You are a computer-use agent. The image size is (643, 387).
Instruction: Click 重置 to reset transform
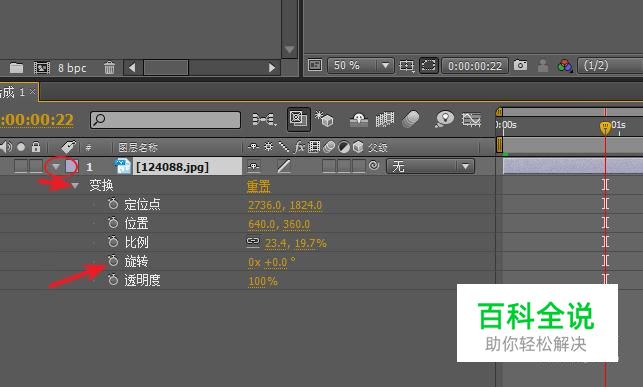[258, 186]
